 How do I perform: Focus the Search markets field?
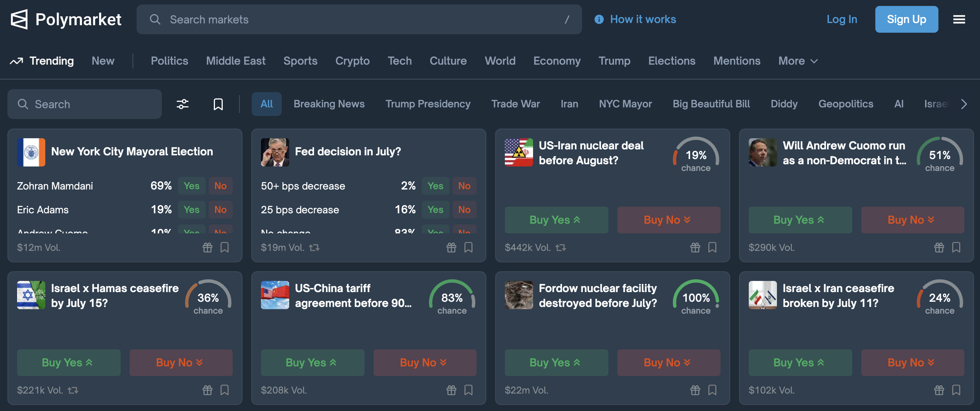click(359, 19)
